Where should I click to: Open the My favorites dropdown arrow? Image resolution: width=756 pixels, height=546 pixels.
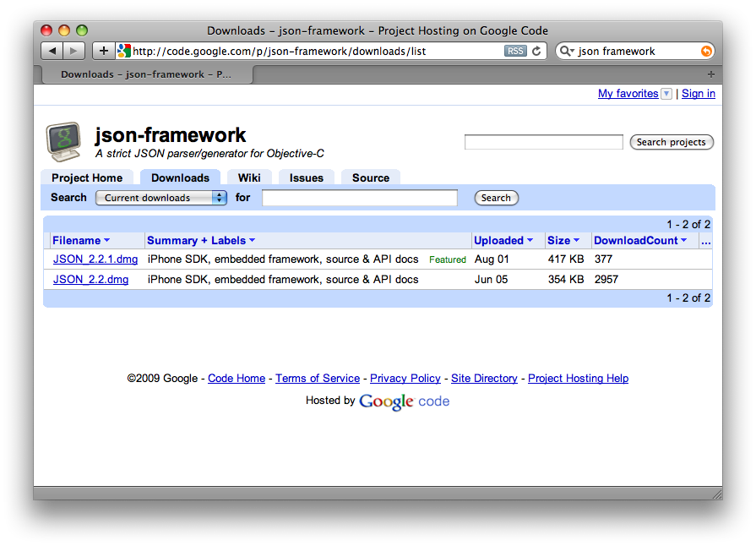click(666, 94)
